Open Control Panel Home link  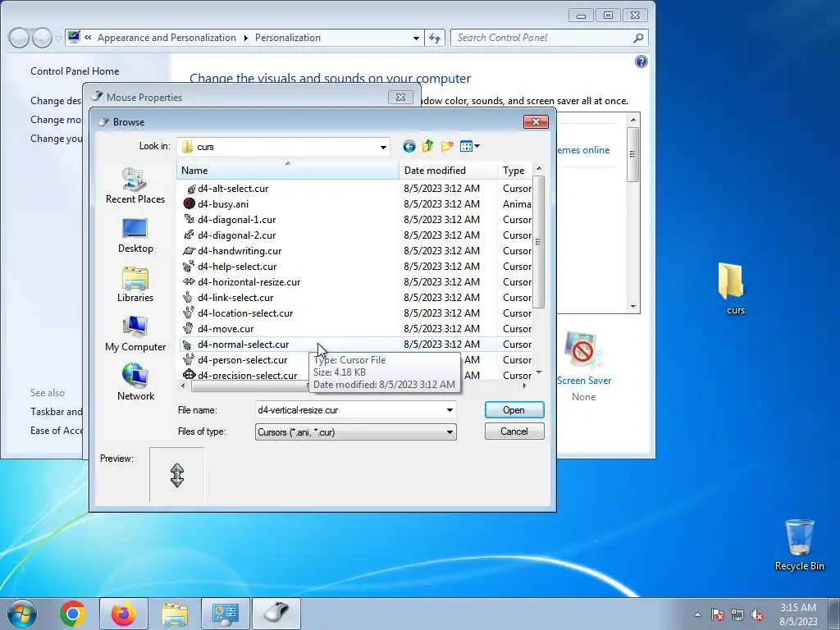75,71
